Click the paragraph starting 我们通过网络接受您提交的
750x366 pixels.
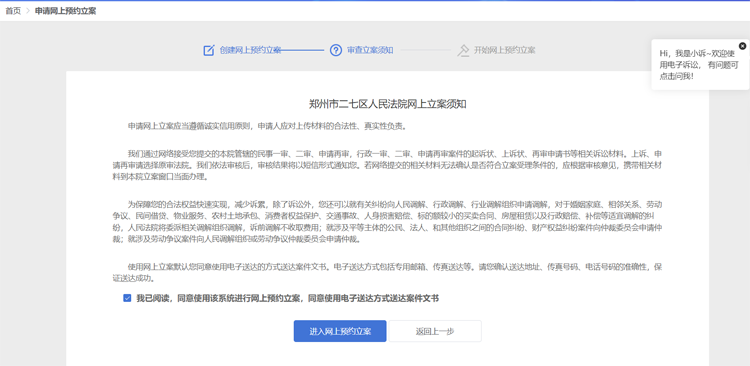point(387,165)
